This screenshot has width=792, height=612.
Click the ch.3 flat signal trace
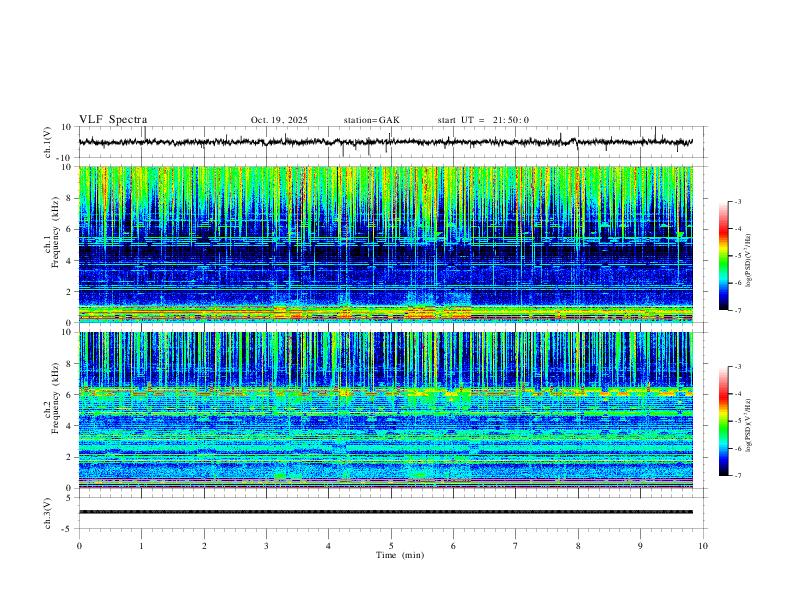386,512
